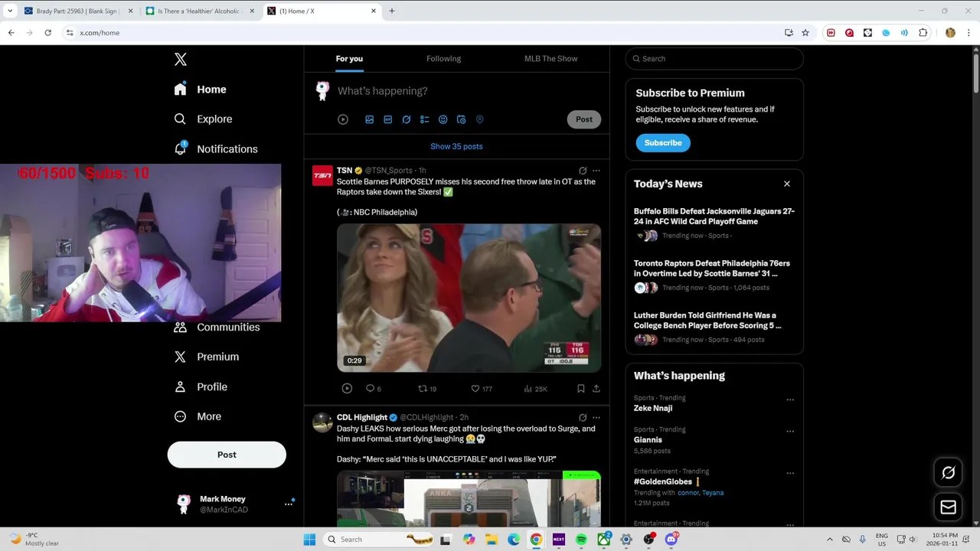
Task: Add a poll in composer
Action: (x=424, y=119)
